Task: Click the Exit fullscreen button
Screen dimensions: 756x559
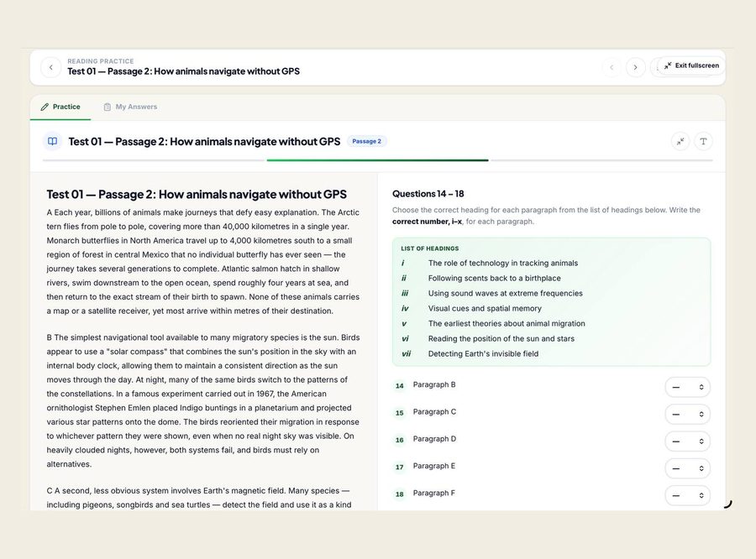Action: 691,65
